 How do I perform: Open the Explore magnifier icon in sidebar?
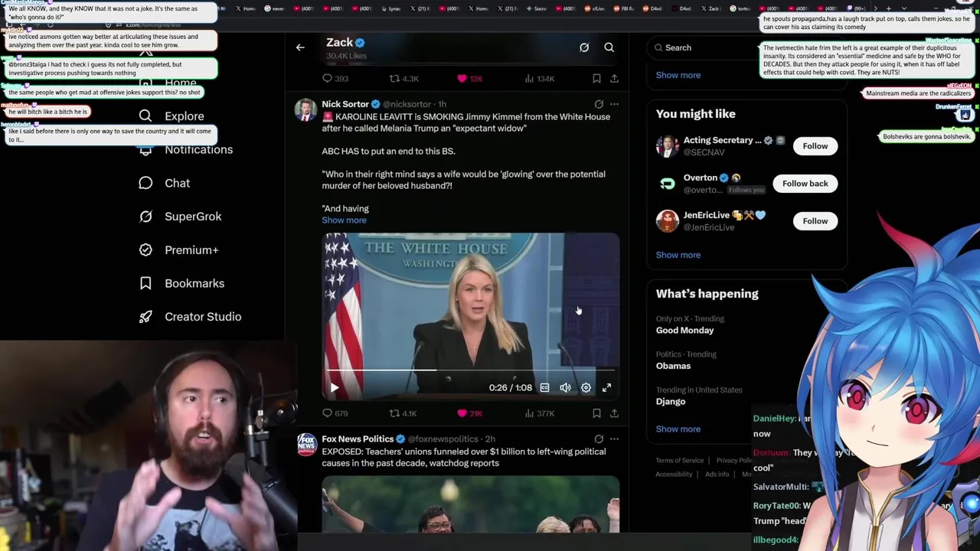pyautogui.click(x=145, y=116)
